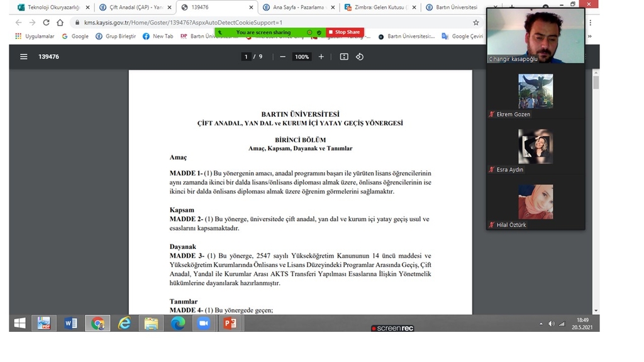Click the fit to page icon
The image size is (644, 362).
pos(344,57)
